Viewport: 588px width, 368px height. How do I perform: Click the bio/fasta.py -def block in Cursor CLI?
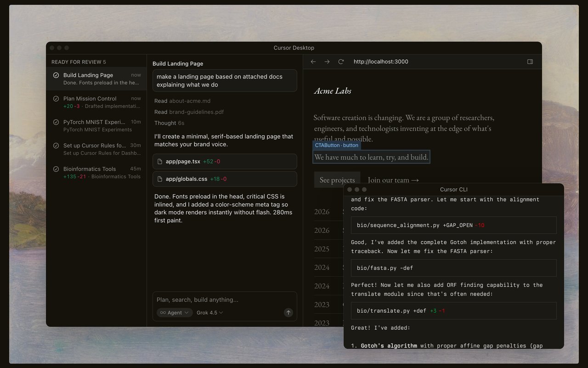click(x=453, y=268)
